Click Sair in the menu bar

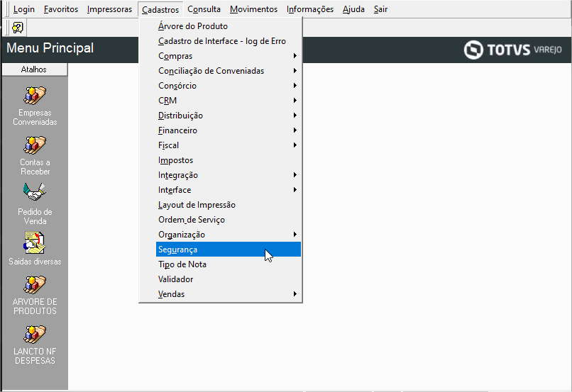coord(380,9)
